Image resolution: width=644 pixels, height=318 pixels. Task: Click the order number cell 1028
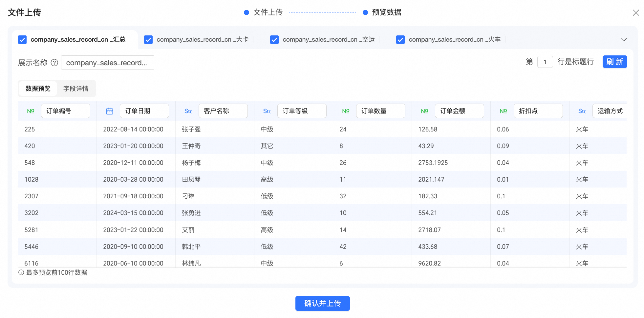coord(32,179)
